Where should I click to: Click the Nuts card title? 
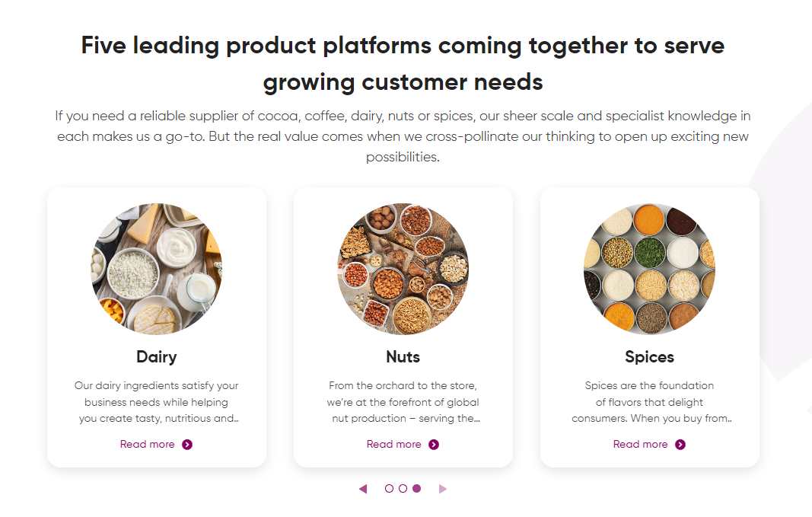(403, 357)
